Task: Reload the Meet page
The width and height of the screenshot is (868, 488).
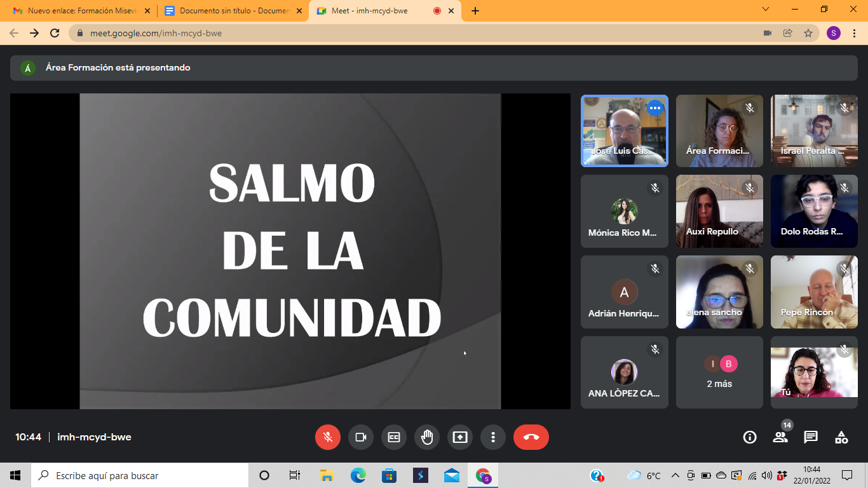Action: pos(55,33)
